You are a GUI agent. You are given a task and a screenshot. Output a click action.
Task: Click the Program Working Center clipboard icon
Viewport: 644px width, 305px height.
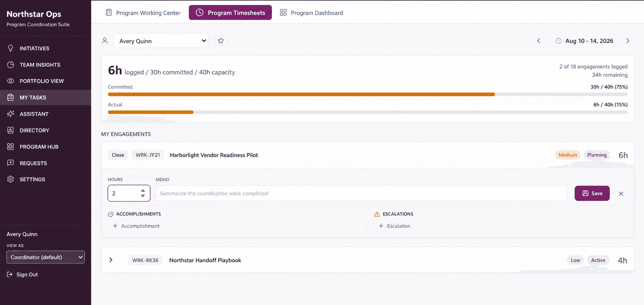(x=109, y=12)
